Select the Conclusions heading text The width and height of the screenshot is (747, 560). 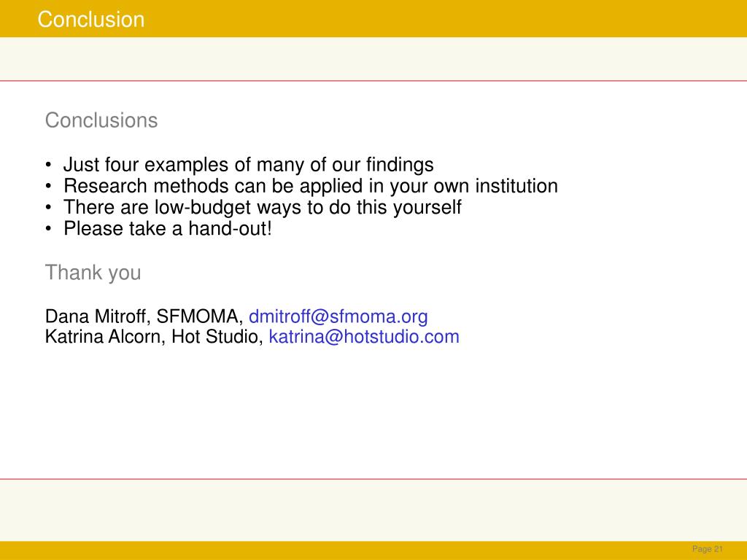[x=101, y=120]
